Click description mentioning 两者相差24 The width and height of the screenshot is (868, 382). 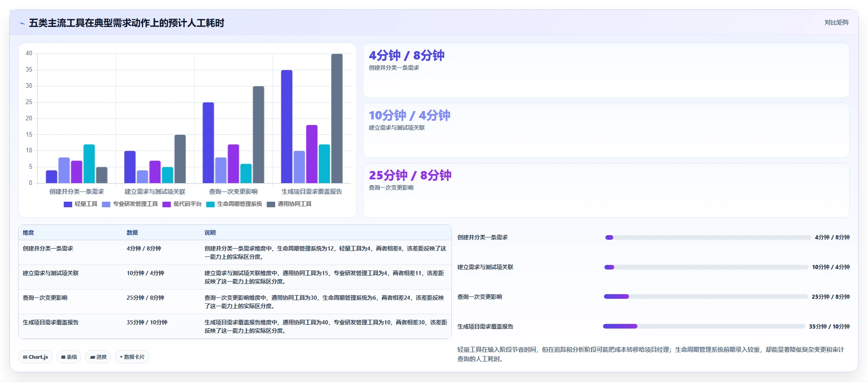coord(325,302)
